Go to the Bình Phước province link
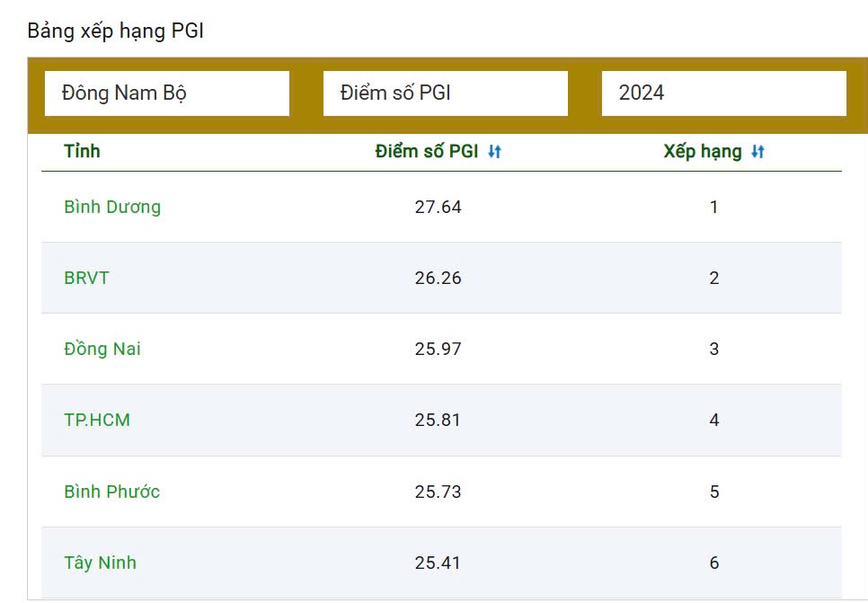 112,492
